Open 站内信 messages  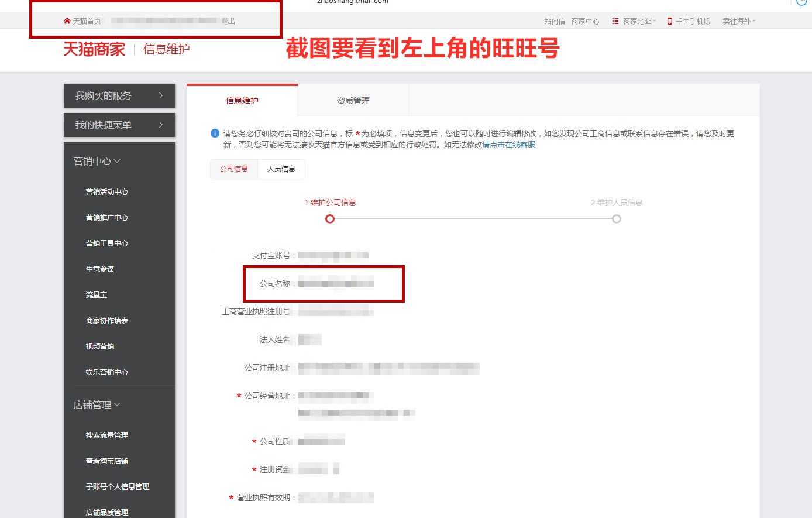pyautogui.click(x=555, y=21)
